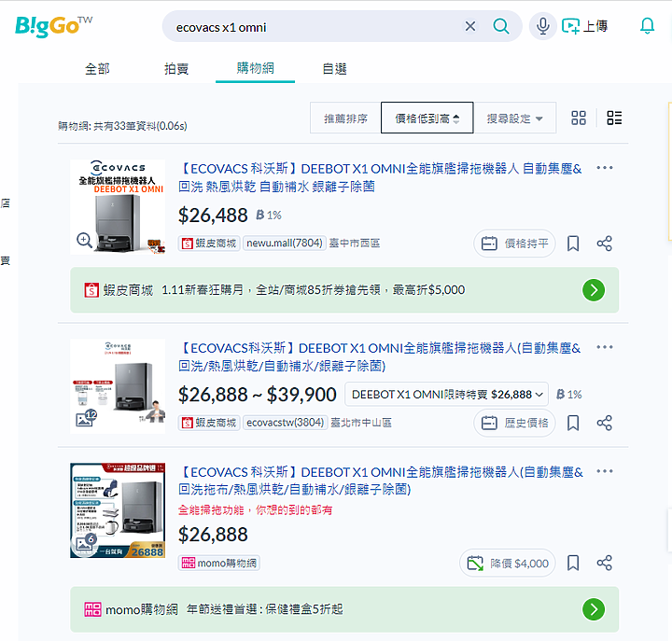Click the 1% cashback icon on ecovacstw listing
672x641 pixels.
click(569, 394)
